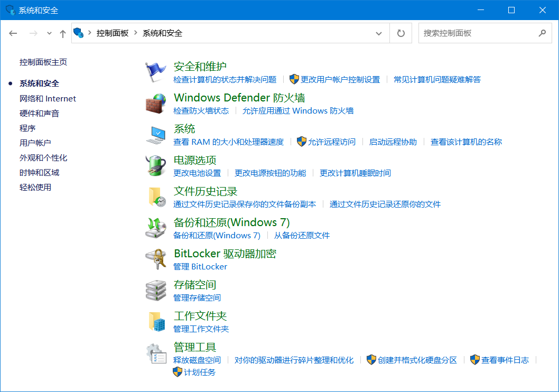The image size is (559, 392).
Task: Open the recent locations dropdown arrow
Action: tap(50, 33)
